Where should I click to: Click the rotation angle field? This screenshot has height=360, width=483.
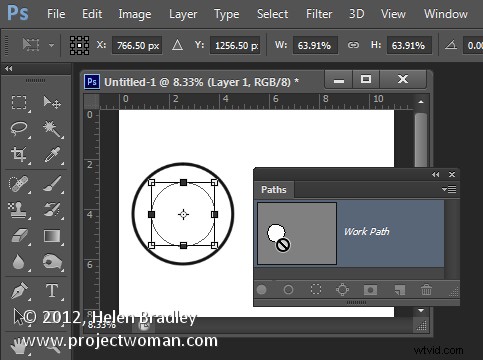[473, 45]
